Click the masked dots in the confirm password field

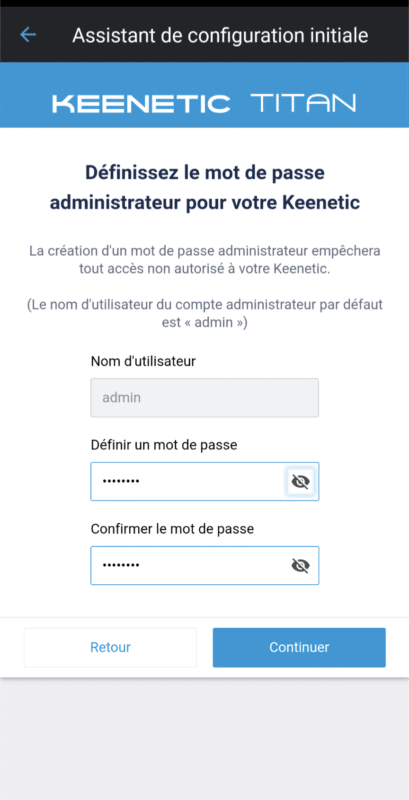121,565
